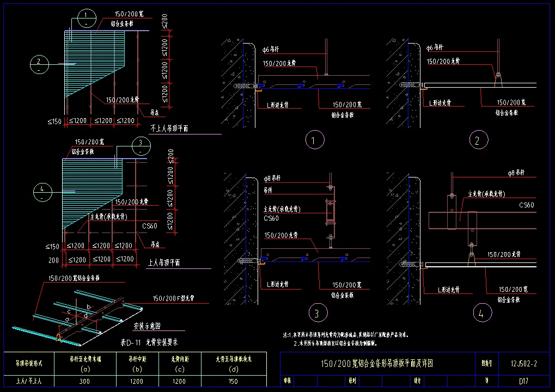Select the detail 2 circle marker
Image resolution: width=555 pixels, height=392 pixels.
[478, 140]
